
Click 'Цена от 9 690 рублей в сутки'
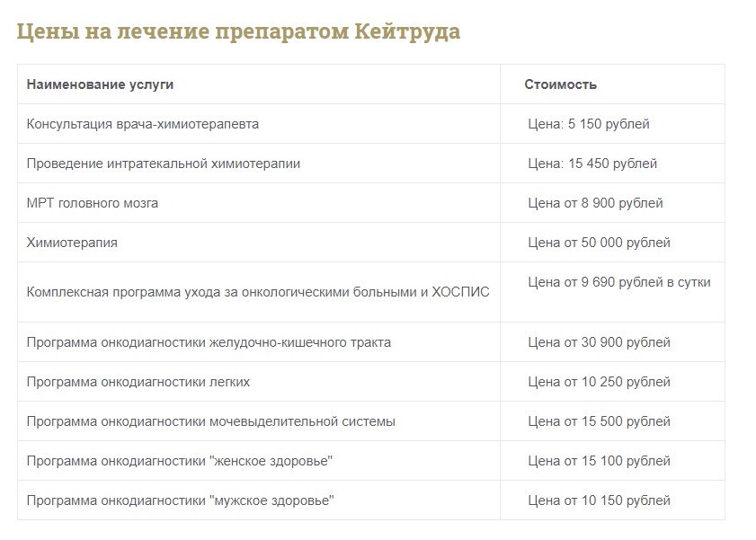click(x=619, y=282)
